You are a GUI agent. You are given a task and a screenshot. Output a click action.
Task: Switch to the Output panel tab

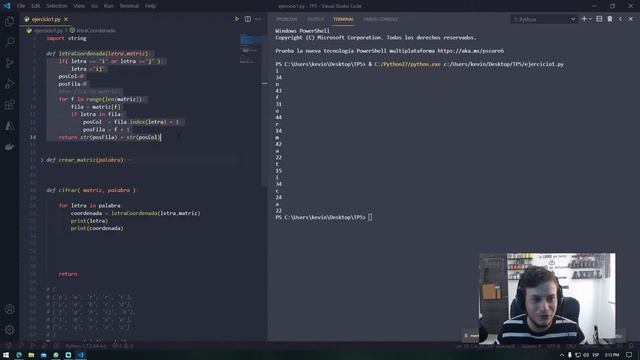(x=316, y=19)
